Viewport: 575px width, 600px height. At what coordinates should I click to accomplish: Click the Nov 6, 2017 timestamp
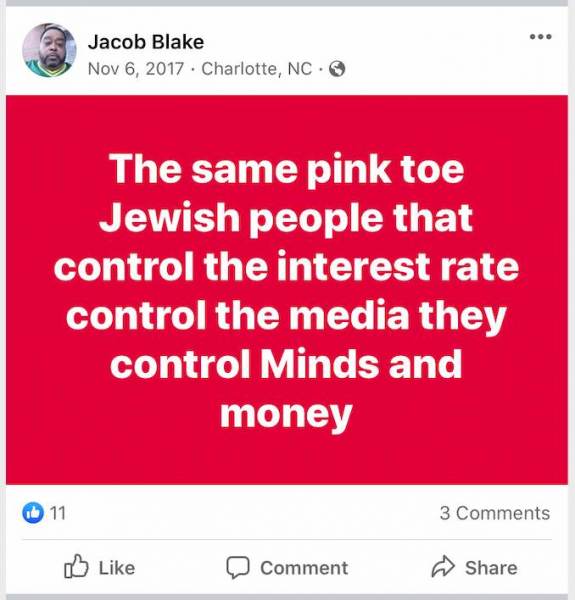136,69
